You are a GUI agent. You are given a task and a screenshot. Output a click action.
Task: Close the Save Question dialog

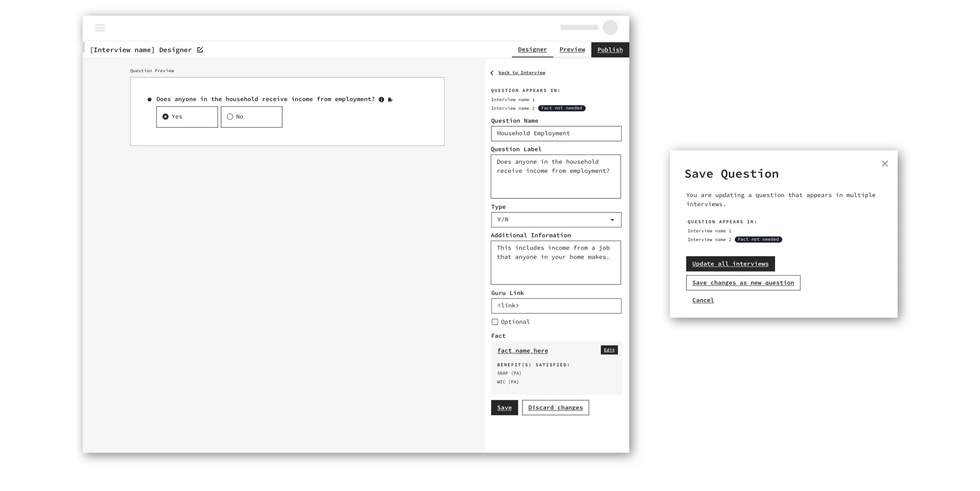[x=885, y=164]
